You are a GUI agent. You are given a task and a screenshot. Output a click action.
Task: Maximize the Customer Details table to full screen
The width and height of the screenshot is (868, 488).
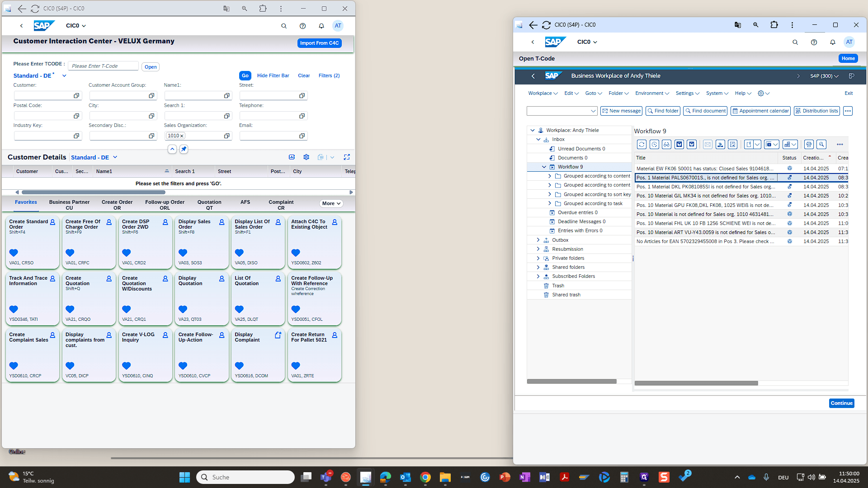[x=347, y=157]
